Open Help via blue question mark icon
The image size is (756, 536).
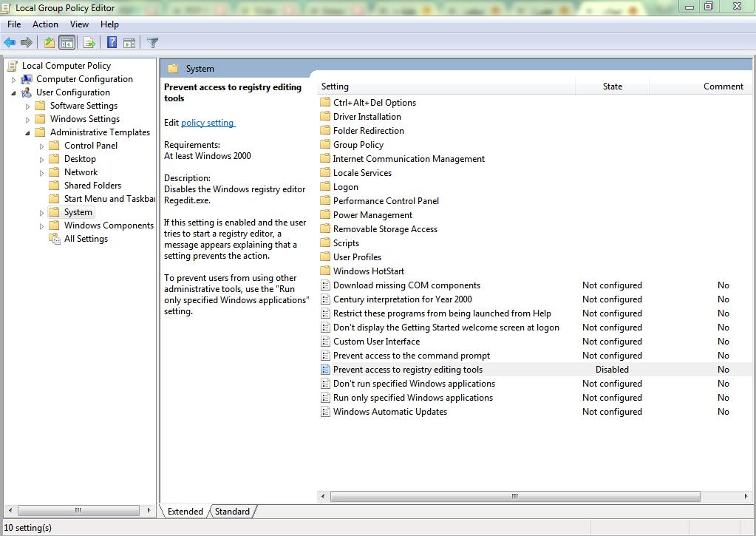112,43
